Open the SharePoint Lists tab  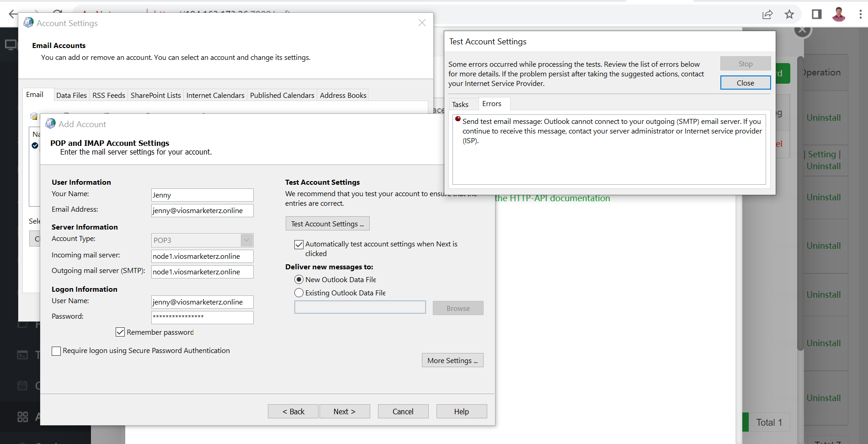click(x=156, y=95)
